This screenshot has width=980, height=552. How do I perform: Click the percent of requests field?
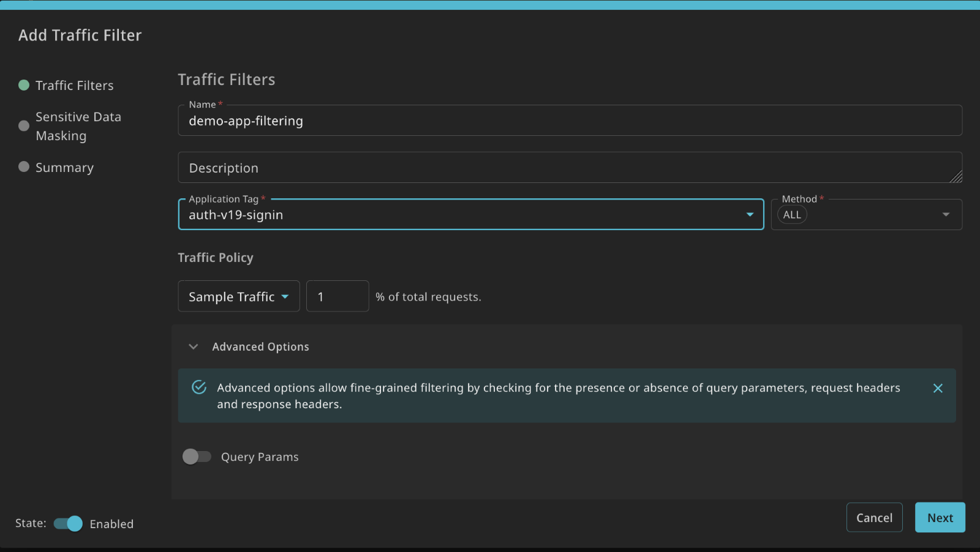point(337,296)
